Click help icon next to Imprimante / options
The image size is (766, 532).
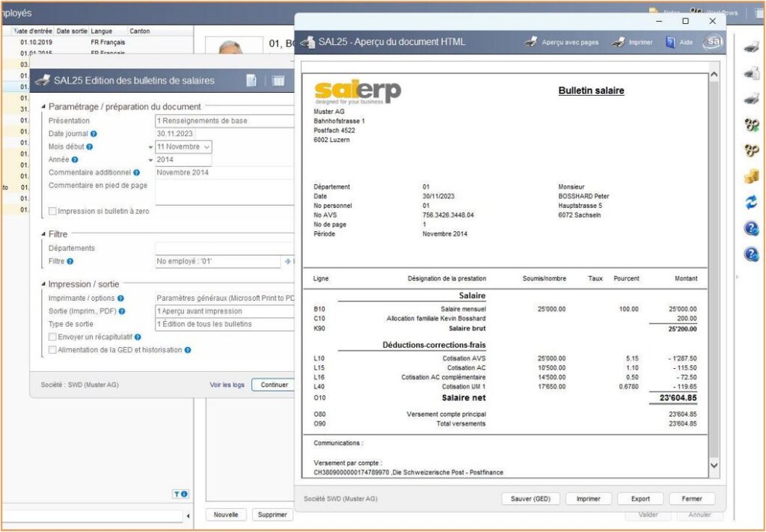[x=120, y=298]
